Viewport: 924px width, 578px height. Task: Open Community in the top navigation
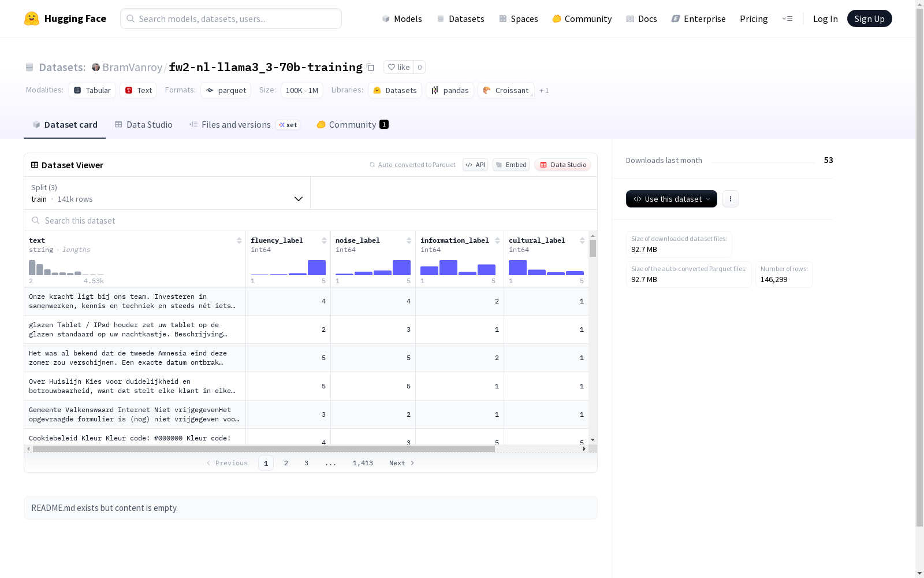pyautogui.click(x=582, y=18)
